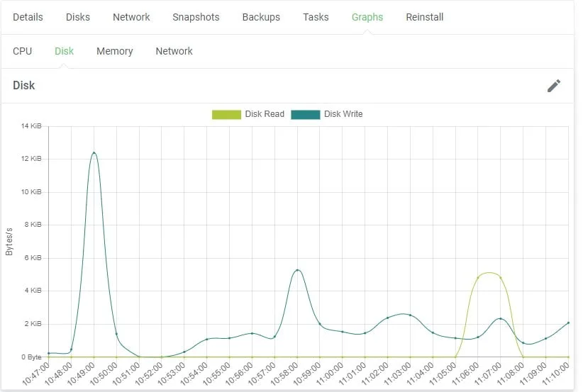The width and height of the screenshot is (583, 392).
Task: Open the Reinstall tab
Action: click(424, 17)
